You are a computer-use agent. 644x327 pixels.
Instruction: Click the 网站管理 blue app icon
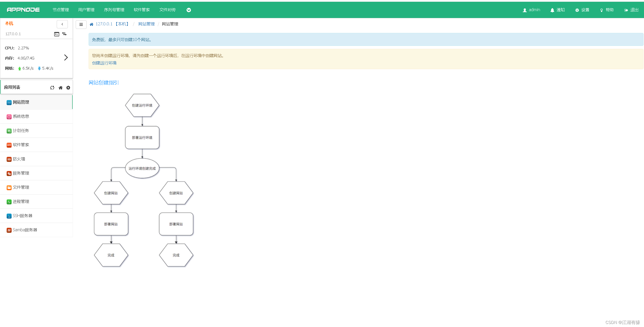tap(9, 102)
